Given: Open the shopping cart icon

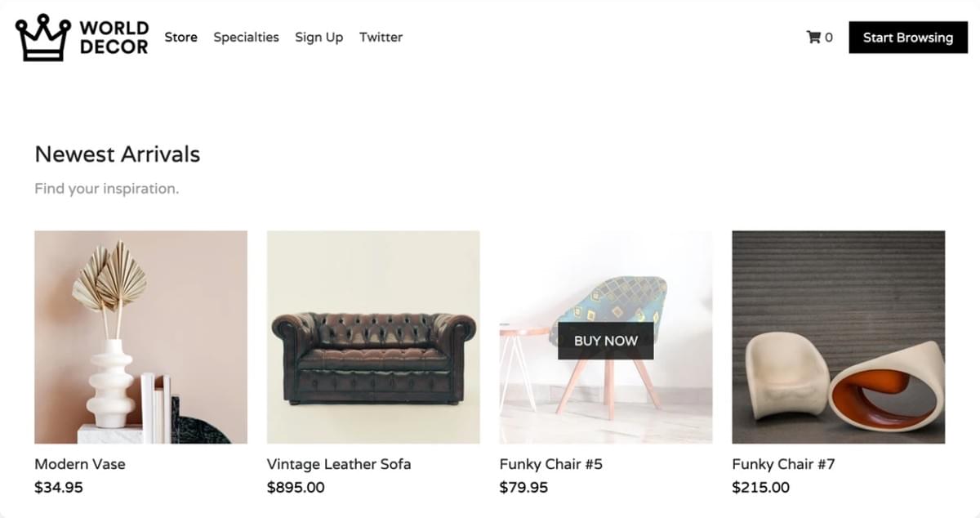Looking at the screenshot, I should point(815,37).
